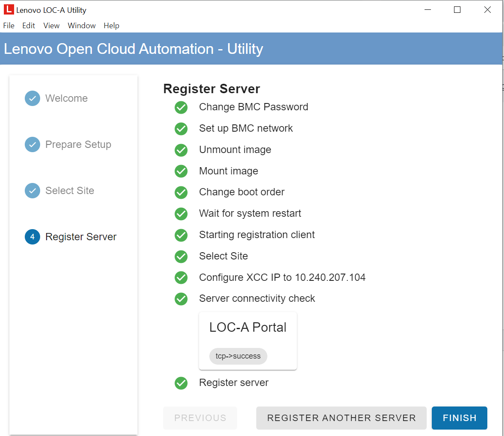Click Lenovo Open Cloud Automation - Utility banner title

pyautogui.click(x=133, y=49)
